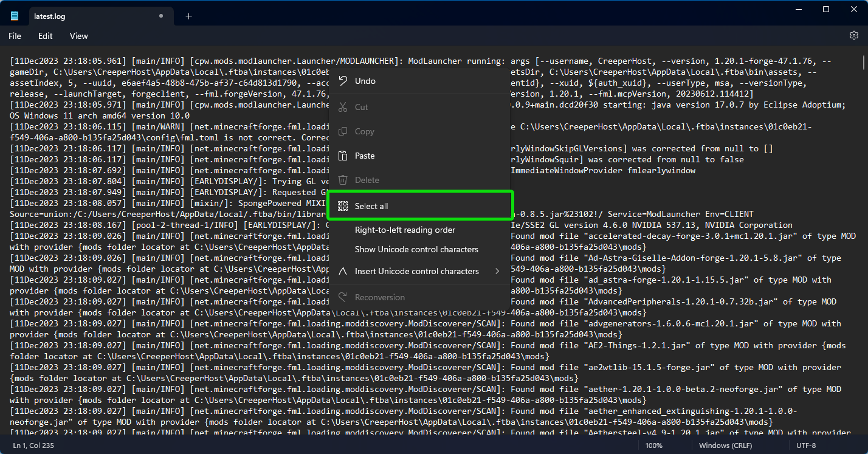Choose Paste from the context menu
This screenshot has width=868, height=454.
point(419,156)
